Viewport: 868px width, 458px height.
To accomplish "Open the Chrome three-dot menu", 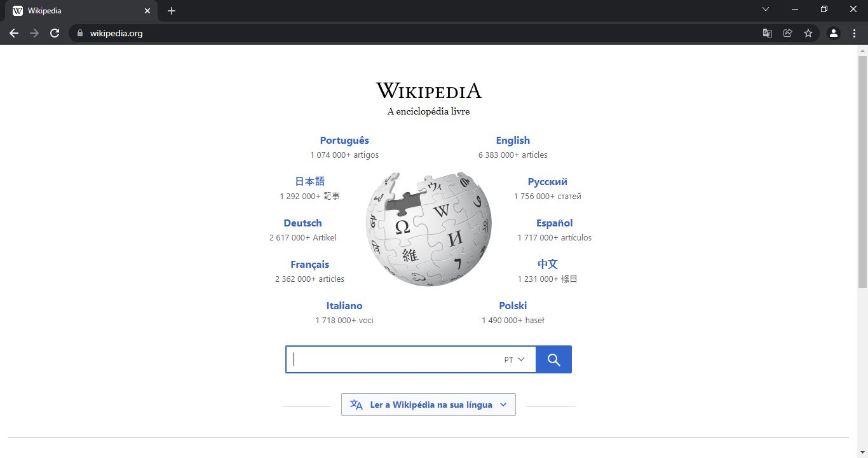I will point(854,33).
